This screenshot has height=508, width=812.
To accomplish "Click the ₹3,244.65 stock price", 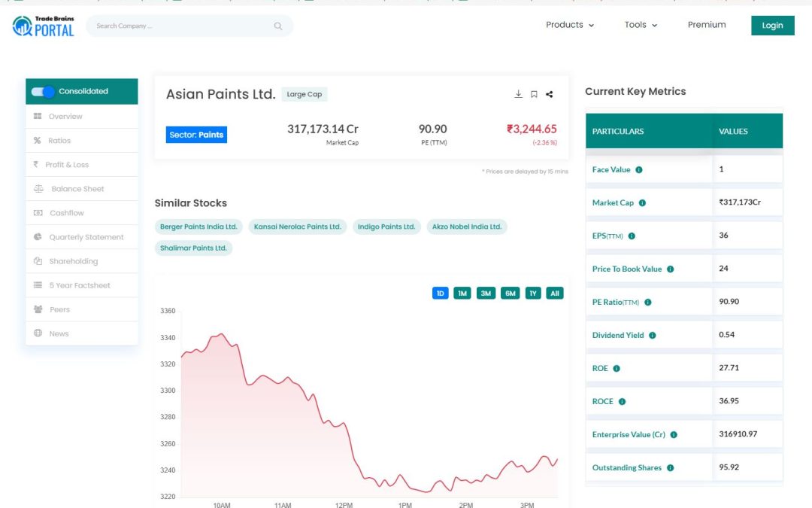I will tap(532, 129).
